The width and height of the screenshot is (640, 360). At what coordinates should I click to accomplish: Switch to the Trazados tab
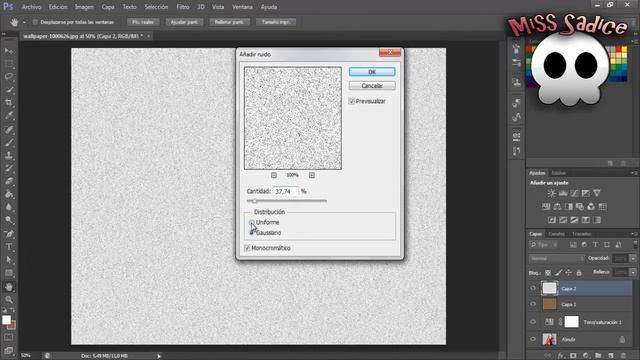coord(582,234)
